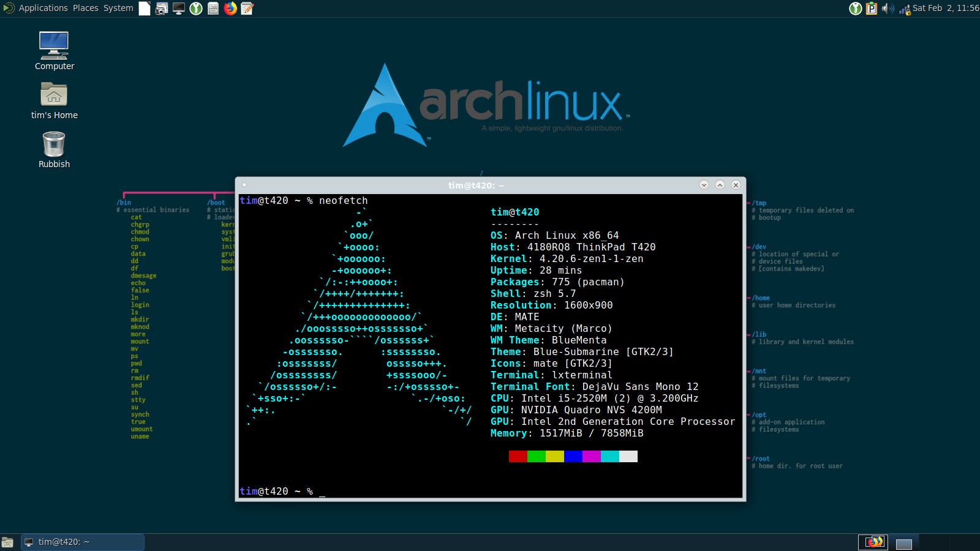This screenshot has width=980, height=551.
Task: Click the yellow color block in neofetch output
Action: pos(555,456)
